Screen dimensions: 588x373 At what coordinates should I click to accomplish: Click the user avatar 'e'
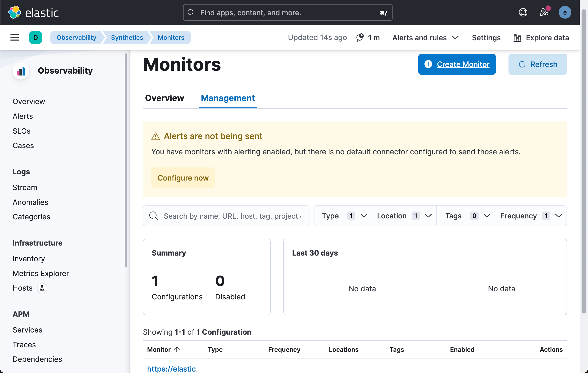coord(565,12)
